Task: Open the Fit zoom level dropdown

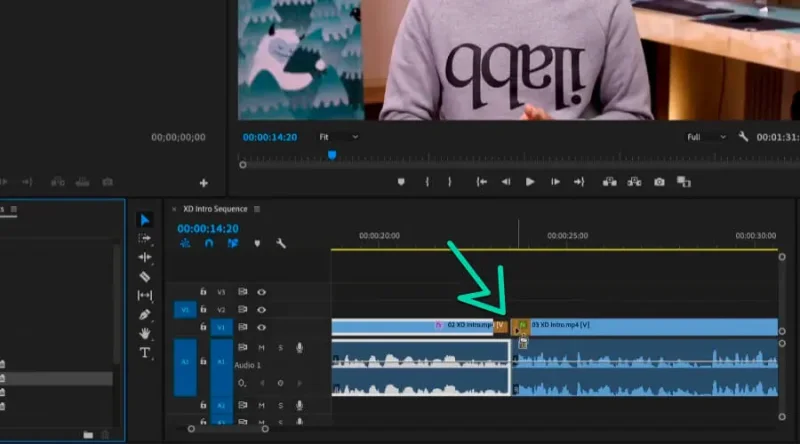Action: 338,137
